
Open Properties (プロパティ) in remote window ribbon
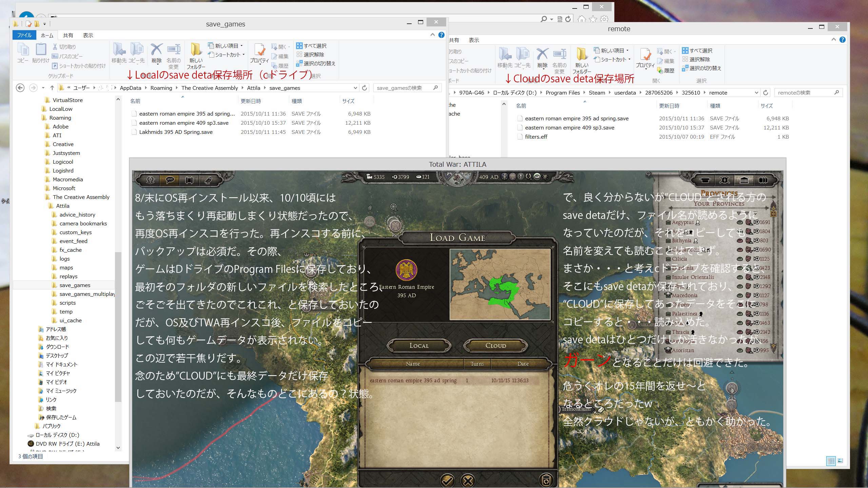click(x=645, y=58)
